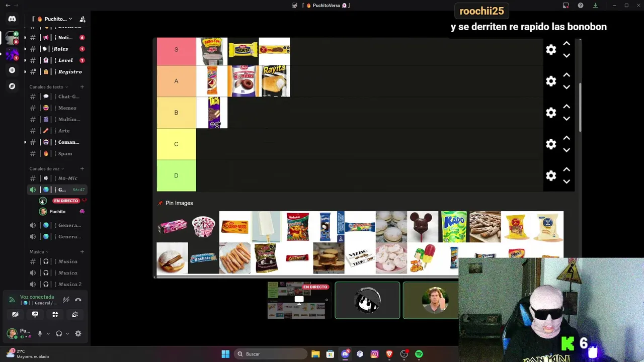Click the green D tier label
This screenshot has width=644, height=362.
(176, 175)
